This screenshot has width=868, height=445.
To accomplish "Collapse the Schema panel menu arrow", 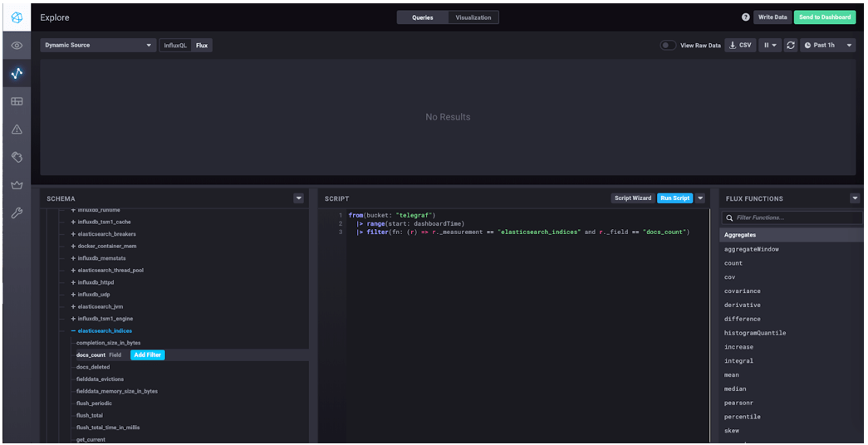I will 299,198.
